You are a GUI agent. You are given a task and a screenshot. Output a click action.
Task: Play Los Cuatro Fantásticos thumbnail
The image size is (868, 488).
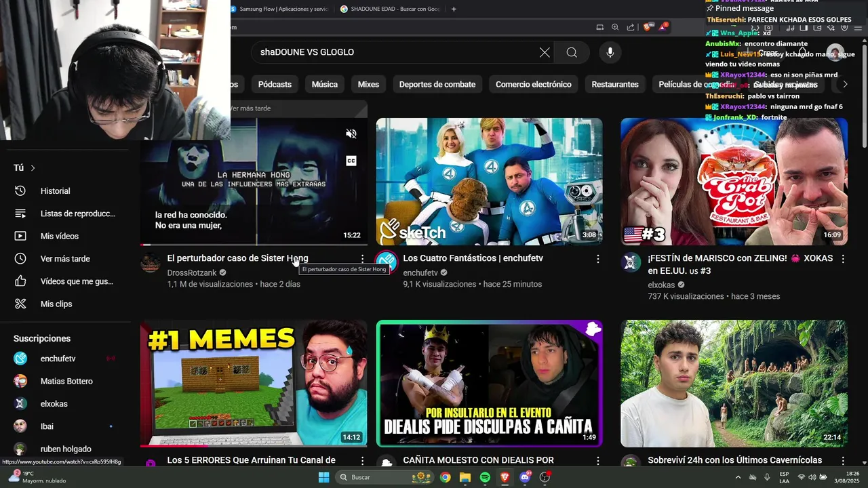click(x=489, y=181)
